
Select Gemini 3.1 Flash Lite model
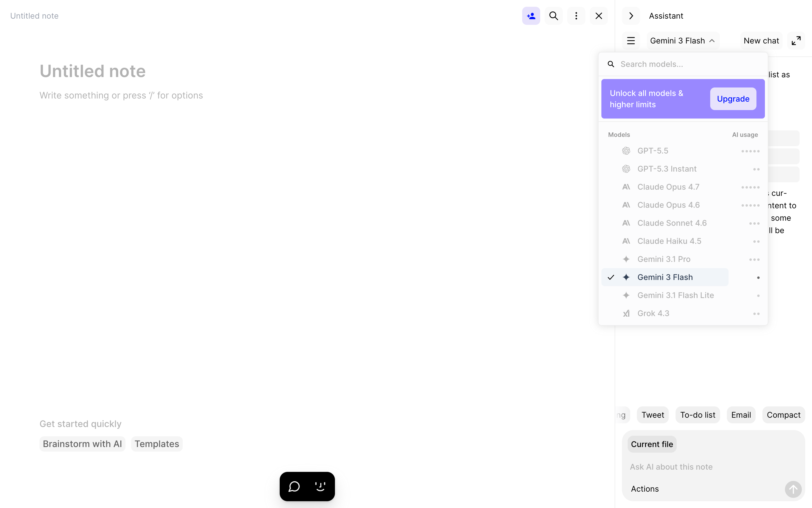point(683,295)
